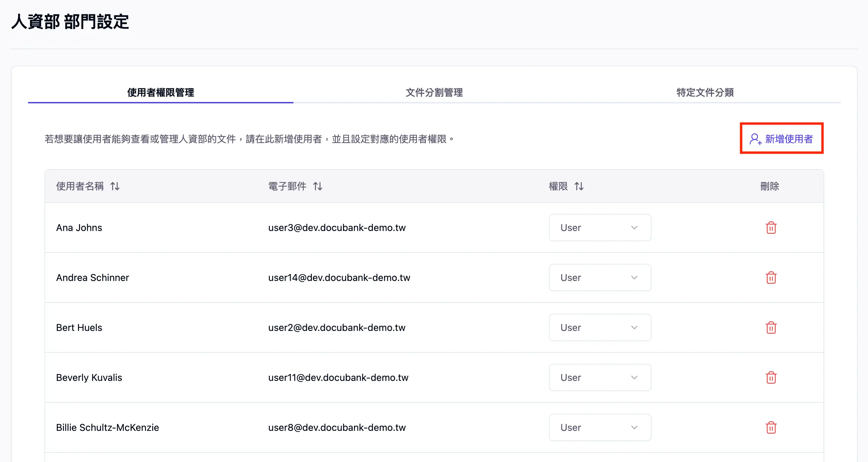Expand Bert Huels permission selector
This screenshot has height=462, width=868.
click(x=600, y=328)
